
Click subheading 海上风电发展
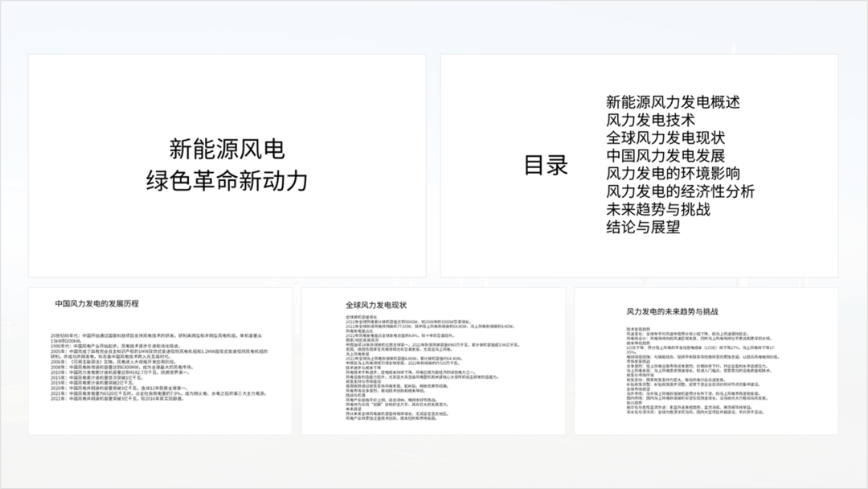coord(357,354)
